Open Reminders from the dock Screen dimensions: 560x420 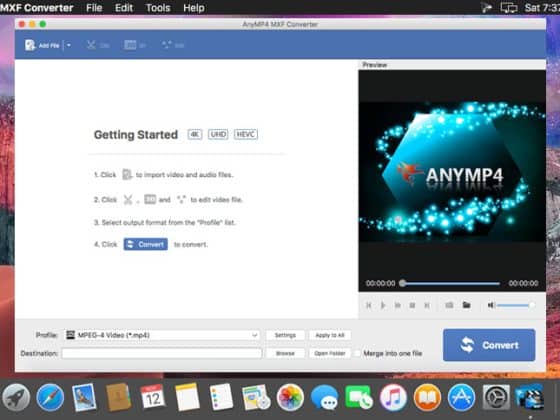pos(221,398)
